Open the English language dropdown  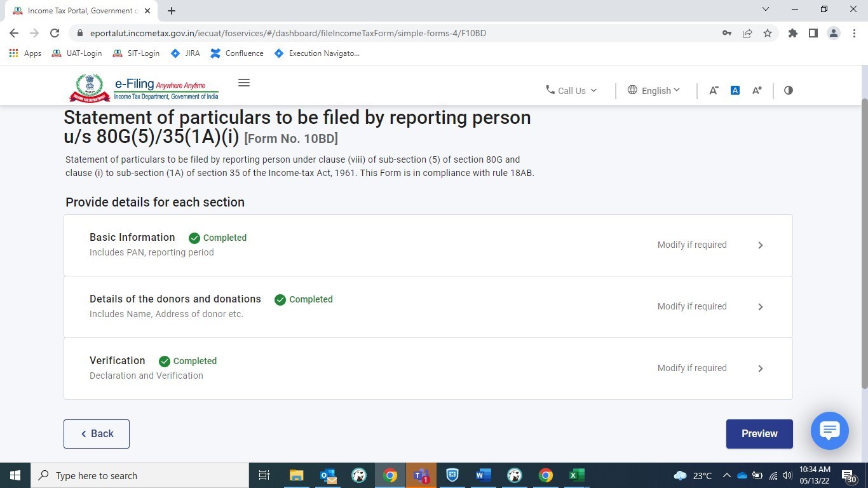654,90
